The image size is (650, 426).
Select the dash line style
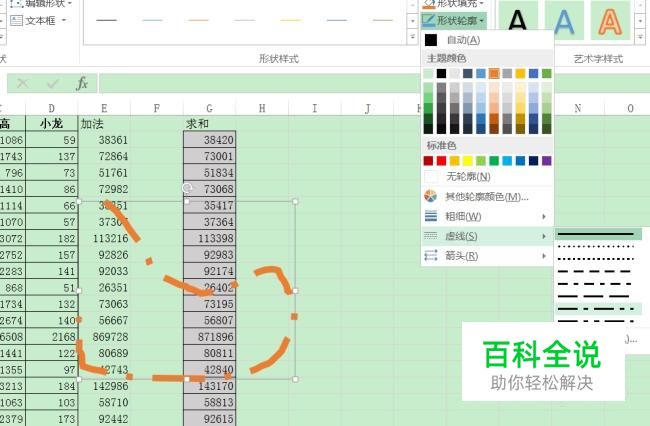point(597,272)
